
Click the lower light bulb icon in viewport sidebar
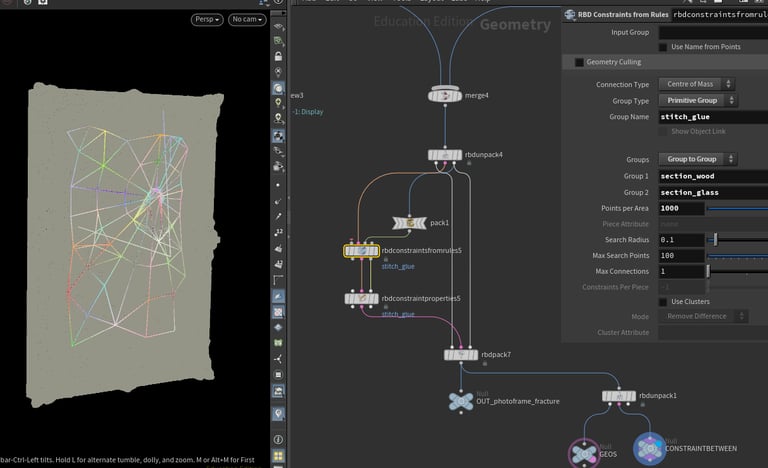point(278,119)
